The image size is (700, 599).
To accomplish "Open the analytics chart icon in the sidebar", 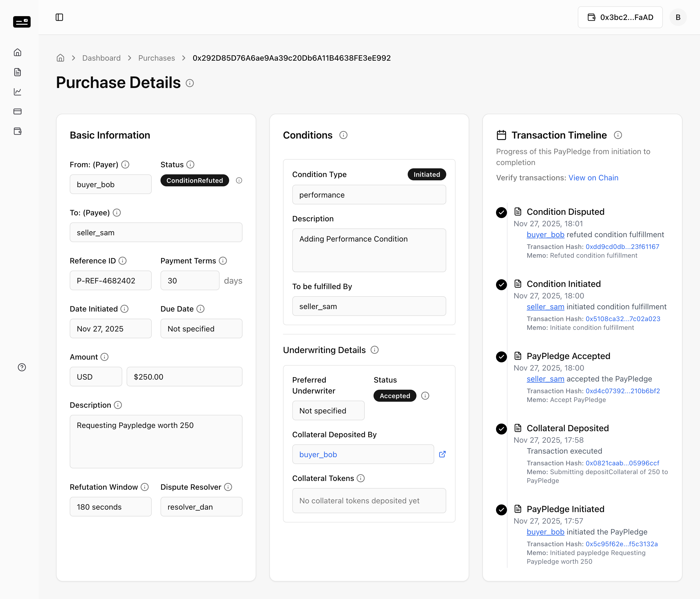I will [x=17, y=92].
